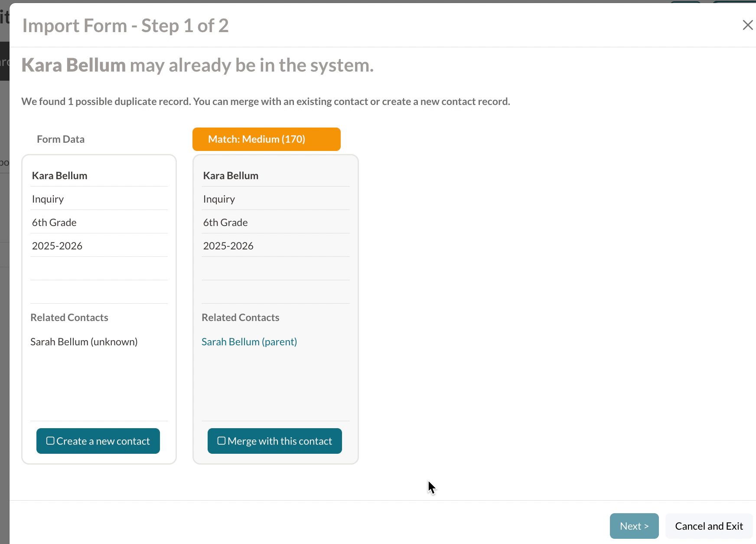The image size is (756, 544).
Task: Select 6th Grade row in the matched card
Action: [x=225, y=223]
